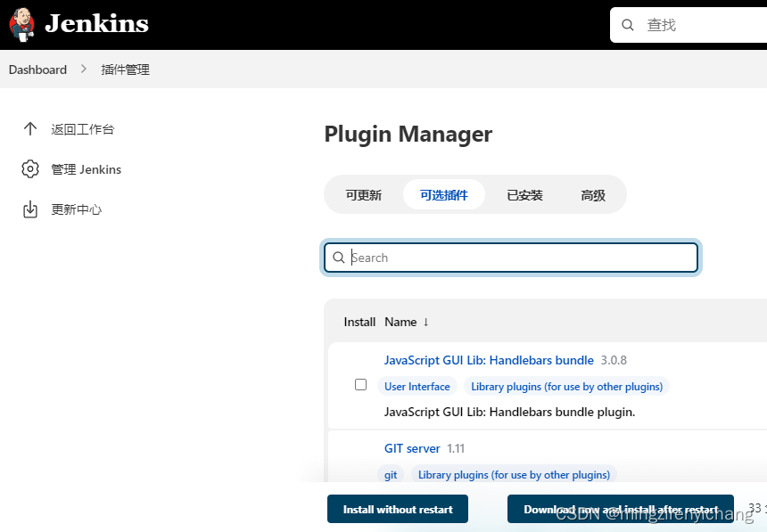Image resolution: width=767 pixels, height=532 pixels.
Task: Go back via 返回工作台 link
Action: 83,129
